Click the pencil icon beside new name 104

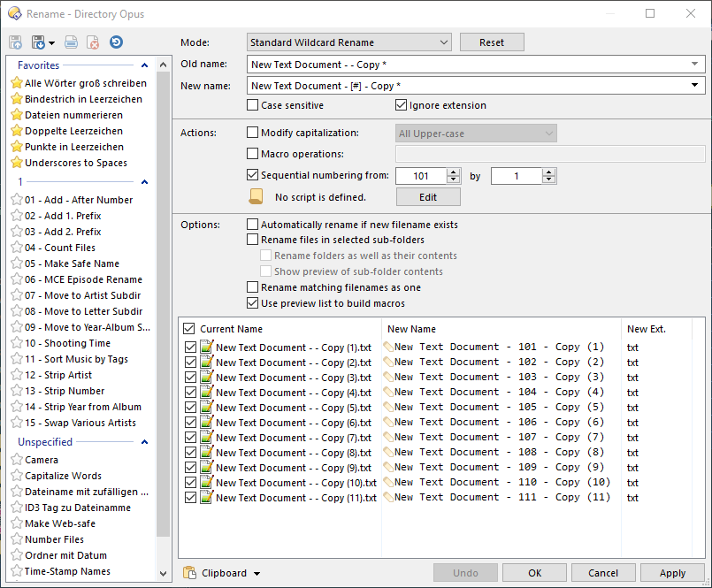point(388,392)
